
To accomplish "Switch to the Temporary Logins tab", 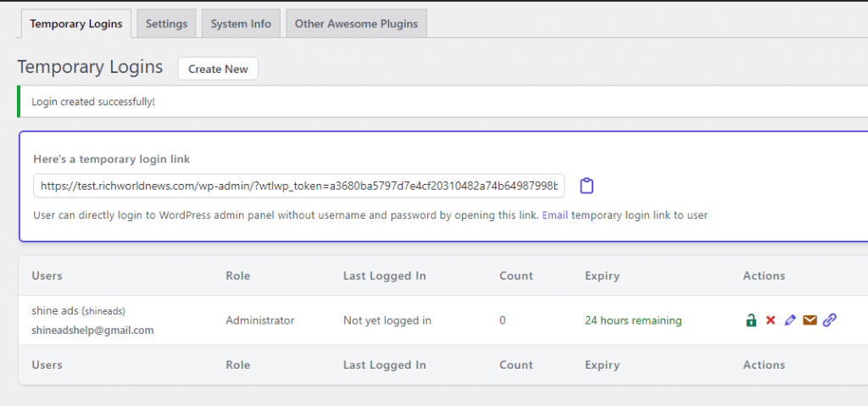I will point(76,24).
